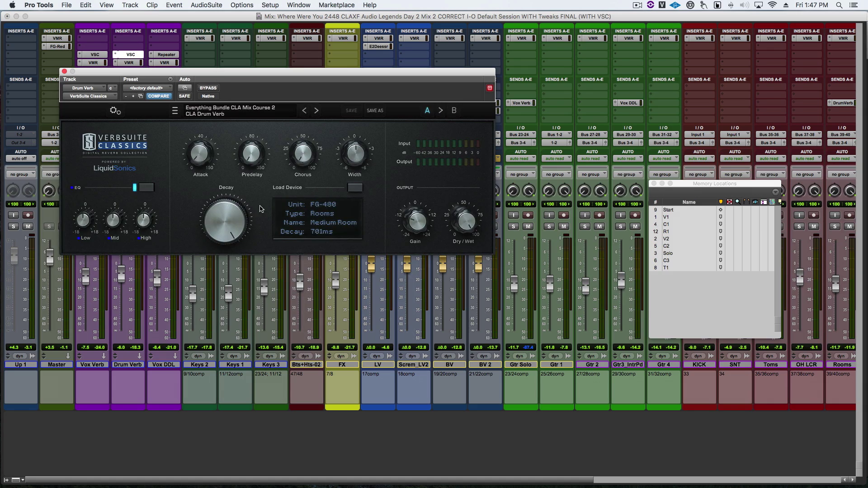Open macOS Spotlight search icon
This screenshot has width=868, height=488.
pos(839,5)
